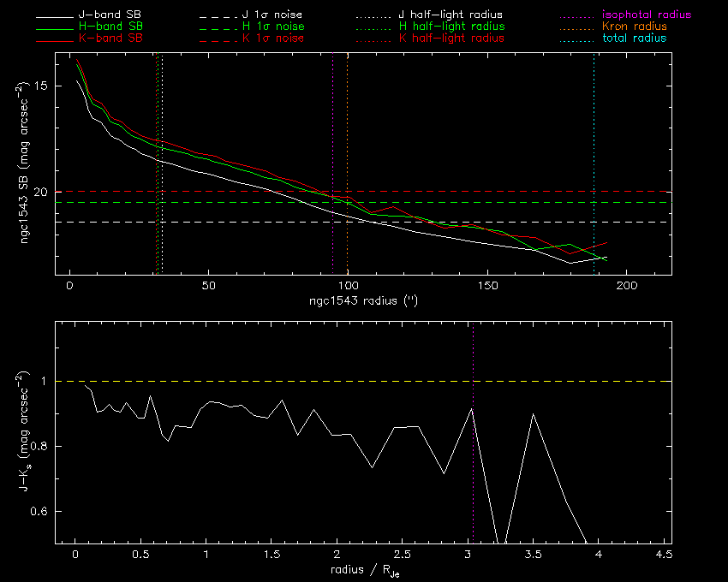Select the J half-light radius legend entry

pyautogui.click(x=451, y=15)
